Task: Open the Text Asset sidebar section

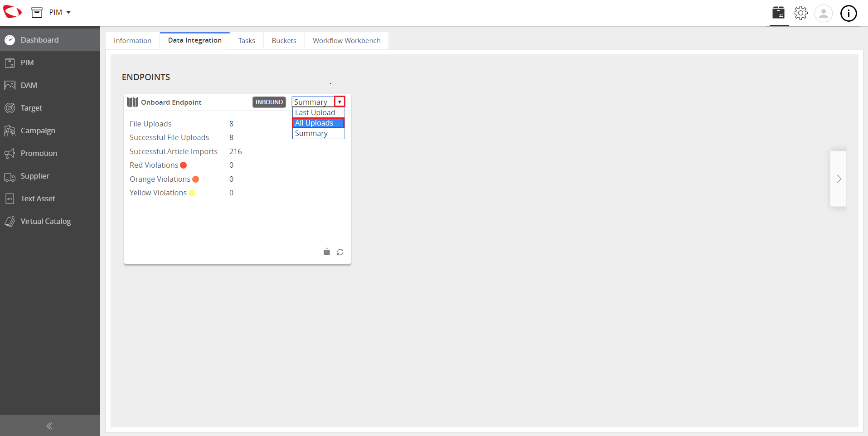Action: 50,199
